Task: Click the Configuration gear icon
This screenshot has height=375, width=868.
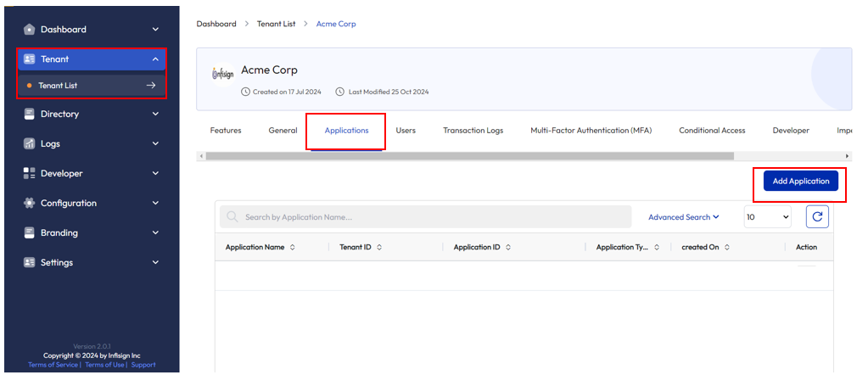Action: pos(30,204)
